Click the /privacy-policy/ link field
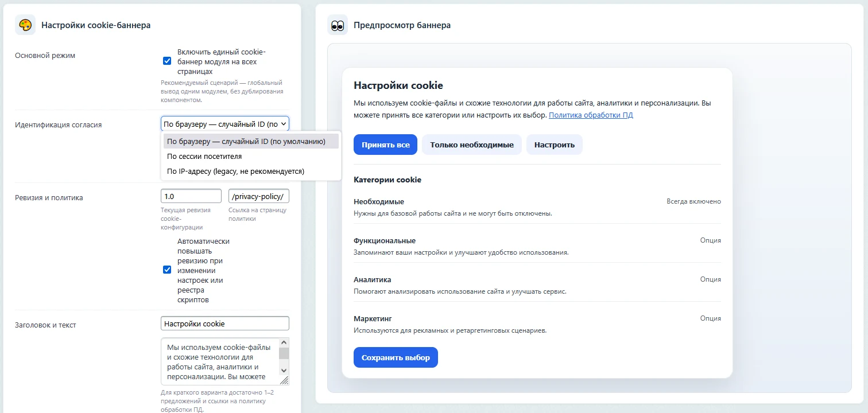 (x=259, y=196)
